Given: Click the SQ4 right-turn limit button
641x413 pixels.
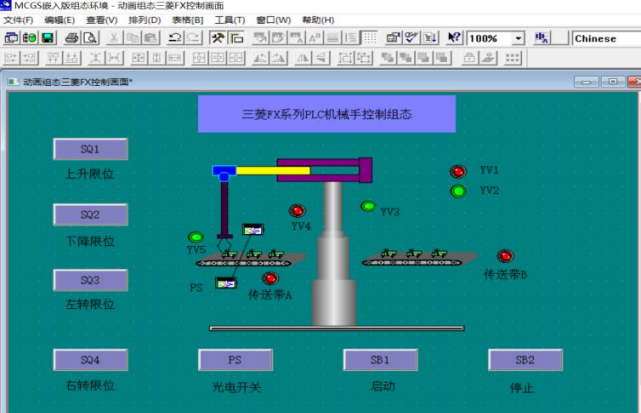Looking at the screenshot, I should [x=90, y=360].
